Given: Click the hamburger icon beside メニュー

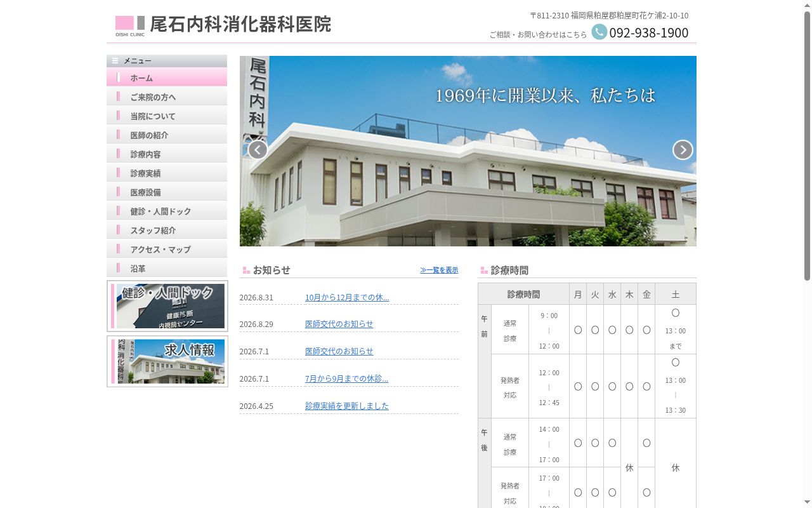Looking at the screenshot, I should pyautogui.click(x=115, y=61).
